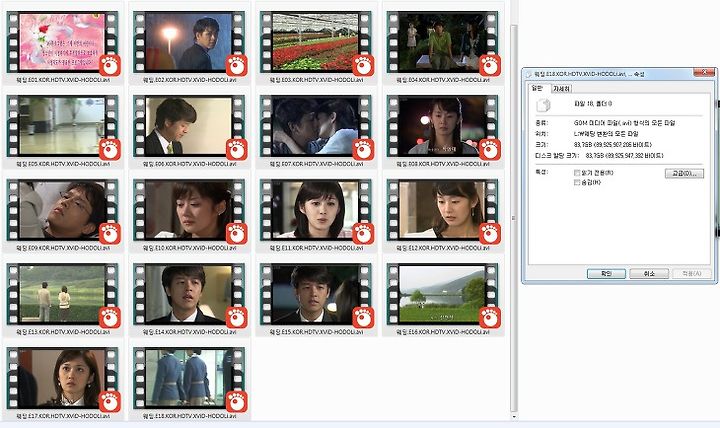The height and width of the screenshot is (428, 720).
Task: Click the 종류 'GOM 미디어 파일' text
Action: click(624, 123)
